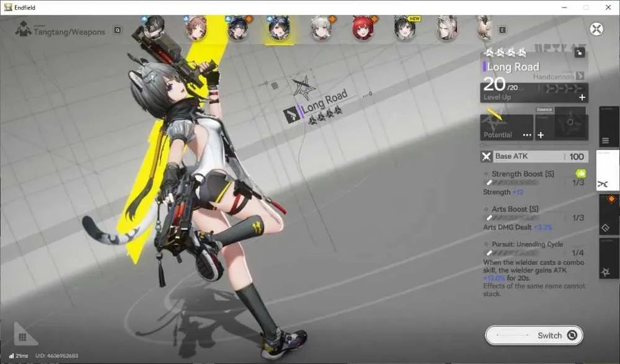
Task: Click the E key icon after the portraits
Action: point(502,30)
